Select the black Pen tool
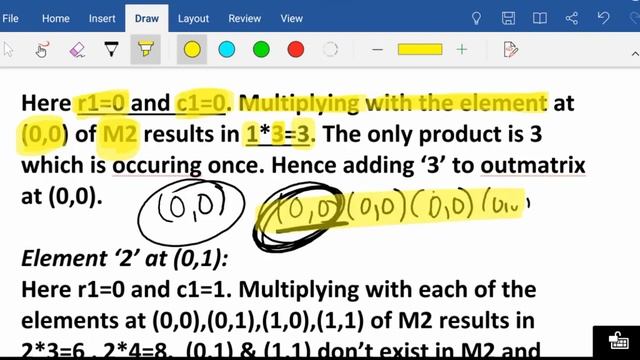This screenshot has width=640, height=360. pyautogui.click(x=111, y=49)
